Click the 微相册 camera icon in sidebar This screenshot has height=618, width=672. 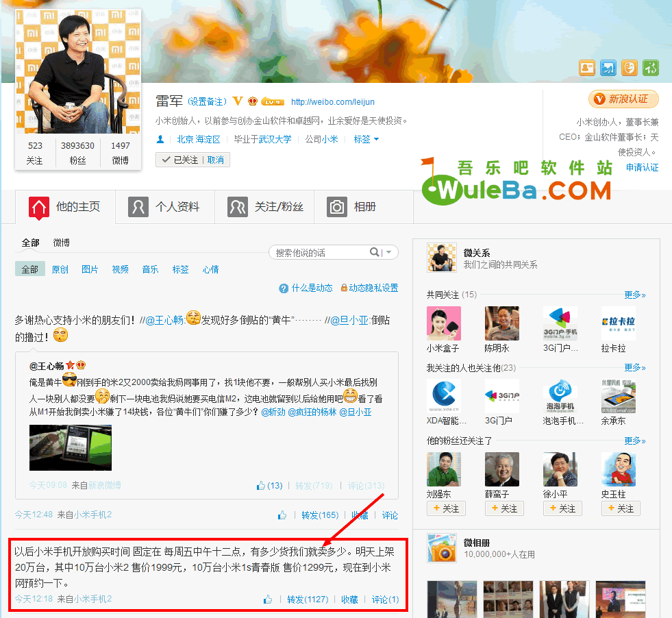pos(442,547)
